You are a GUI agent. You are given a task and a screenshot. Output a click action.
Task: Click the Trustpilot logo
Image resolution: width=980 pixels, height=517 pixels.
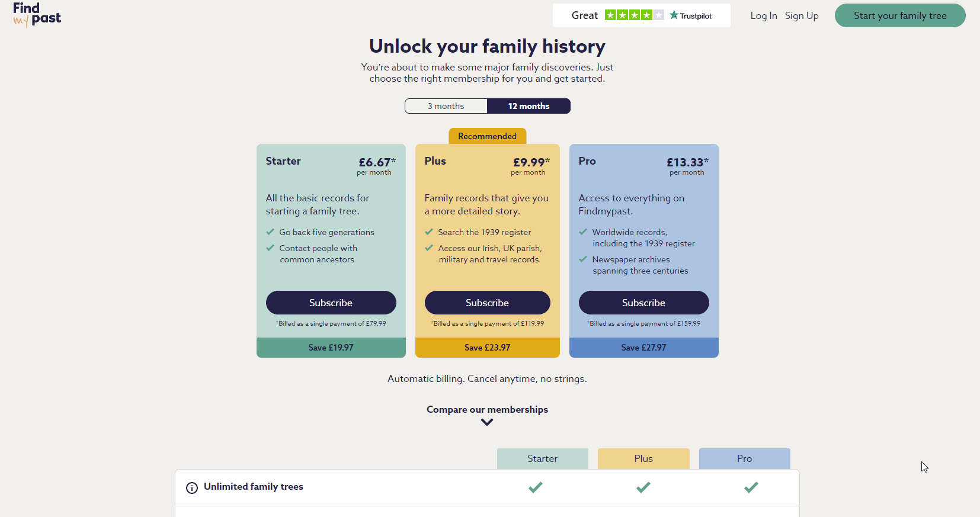[690, 15]
